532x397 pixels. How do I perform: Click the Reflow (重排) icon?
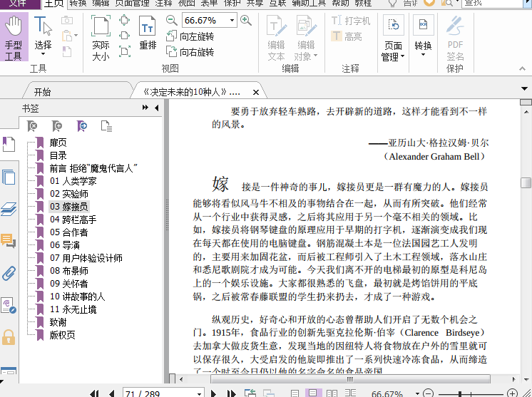(148, 33)
